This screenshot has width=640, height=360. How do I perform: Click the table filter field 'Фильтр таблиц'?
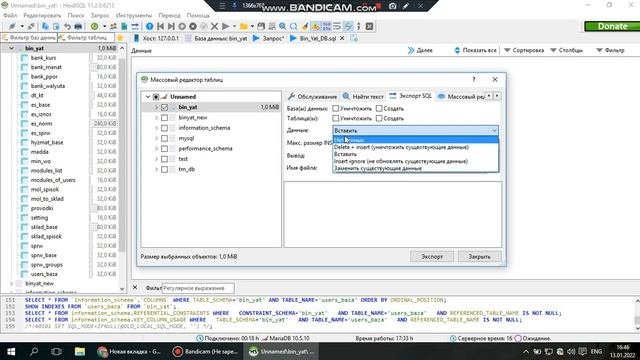(86, 38)
